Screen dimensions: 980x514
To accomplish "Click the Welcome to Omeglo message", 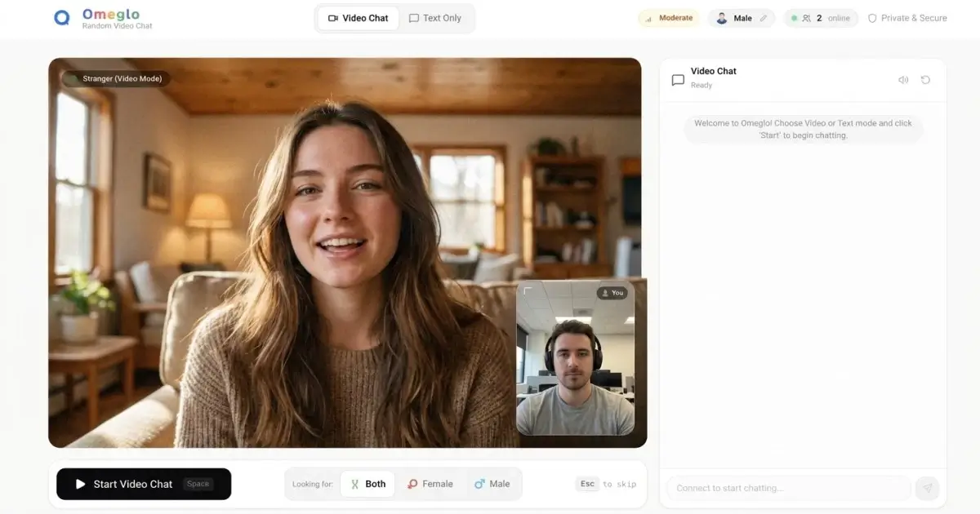I will 804,129.
